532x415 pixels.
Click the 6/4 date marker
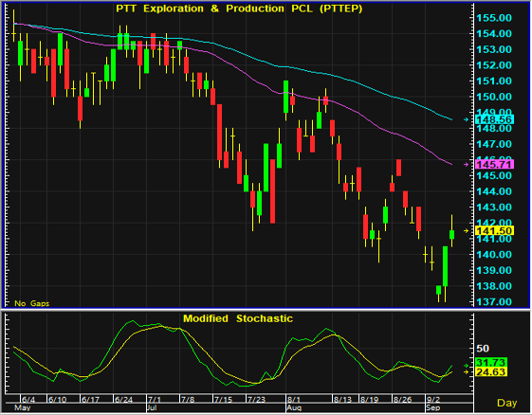tap(28, 400)
